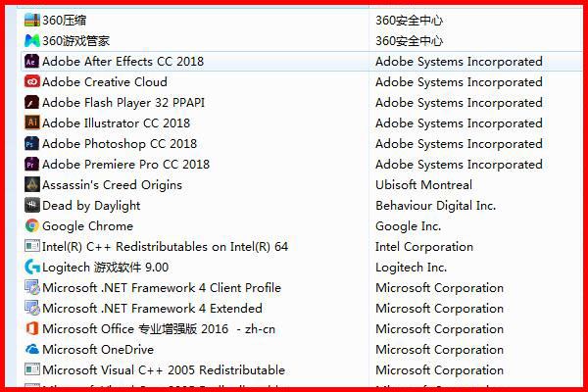588x392 pixels.
Task: Click the Logitech G icon
Action: tap(32, 267)
